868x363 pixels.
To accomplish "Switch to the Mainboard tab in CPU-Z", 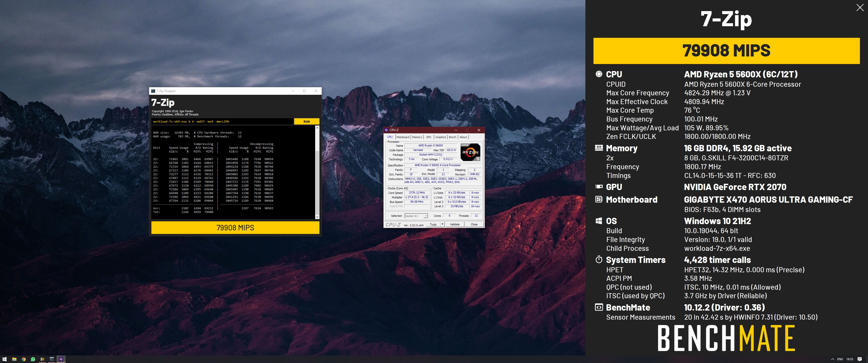I will 403,137.
